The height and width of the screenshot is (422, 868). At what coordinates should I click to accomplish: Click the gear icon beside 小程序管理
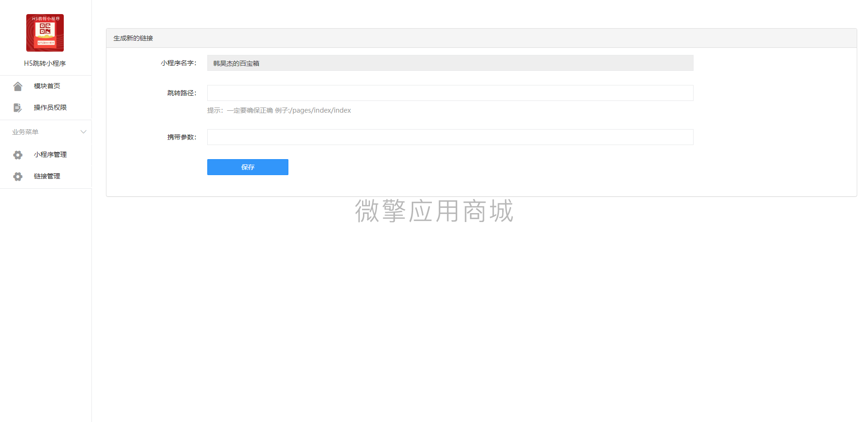click(18, 155)
